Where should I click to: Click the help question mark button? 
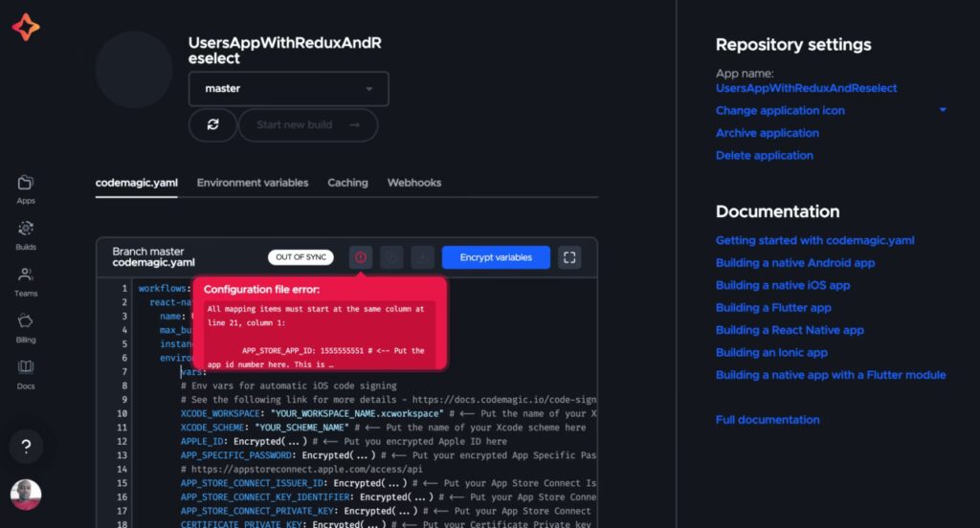(x=26, y=447)
